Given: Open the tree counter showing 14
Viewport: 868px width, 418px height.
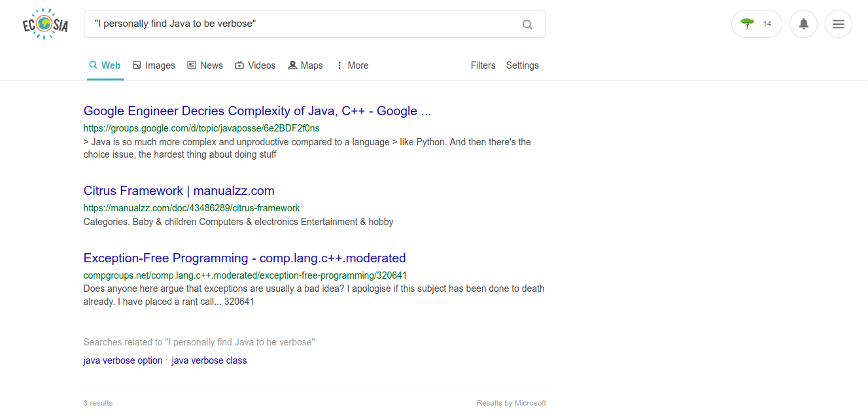Looking at the screenshot, I should (x=756, y=24).
